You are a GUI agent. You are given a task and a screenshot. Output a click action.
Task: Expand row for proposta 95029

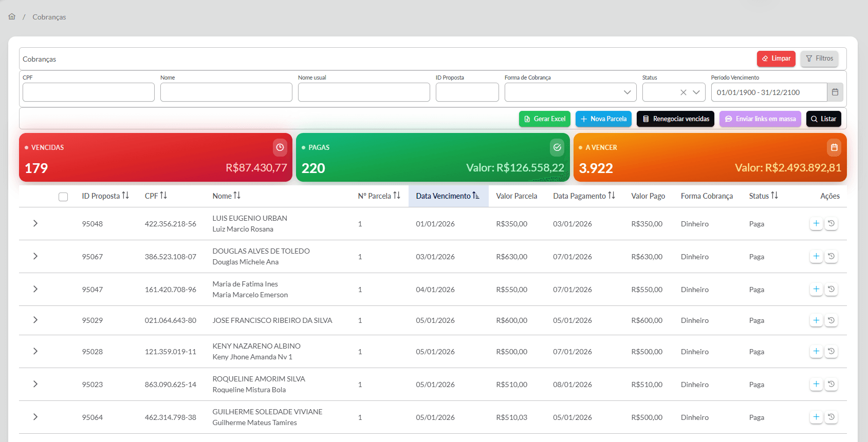[35, 320]
